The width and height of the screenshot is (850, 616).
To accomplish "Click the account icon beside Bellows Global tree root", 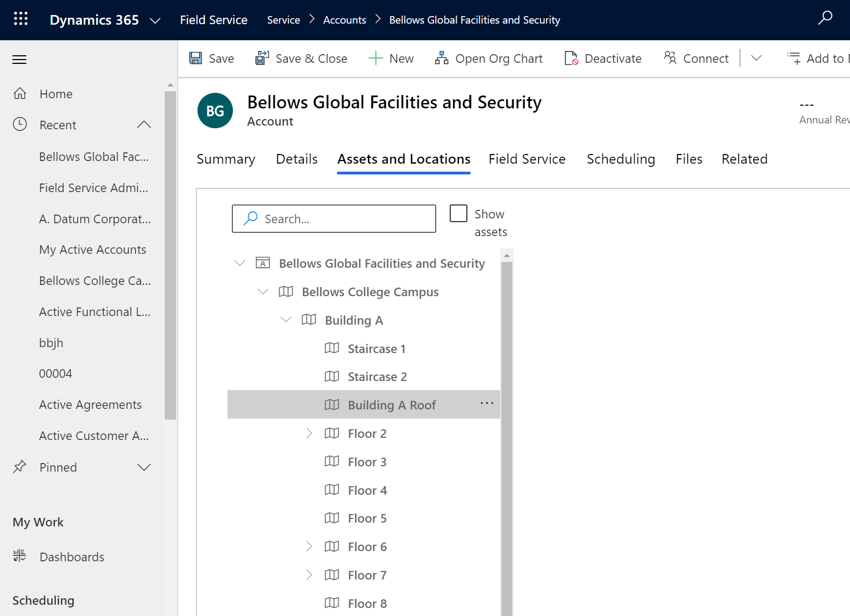I will click(x=262, y=262).
